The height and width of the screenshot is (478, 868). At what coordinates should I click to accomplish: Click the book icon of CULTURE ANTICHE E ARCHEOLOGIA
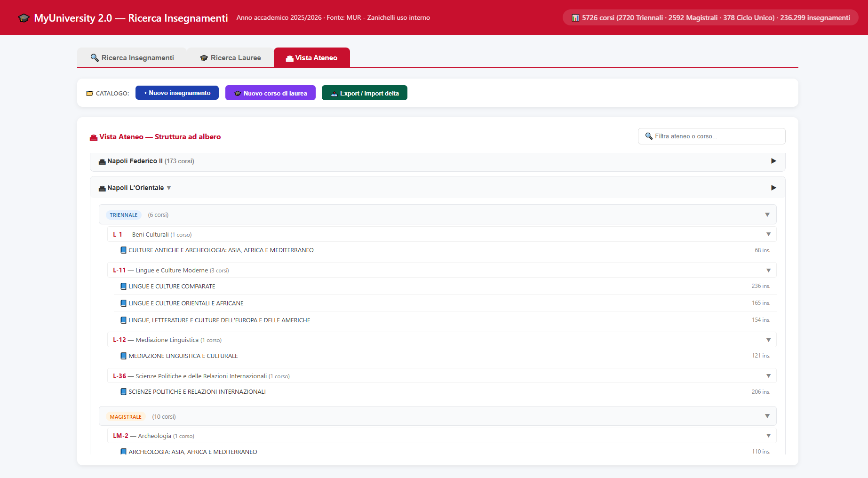pos(123,250)
